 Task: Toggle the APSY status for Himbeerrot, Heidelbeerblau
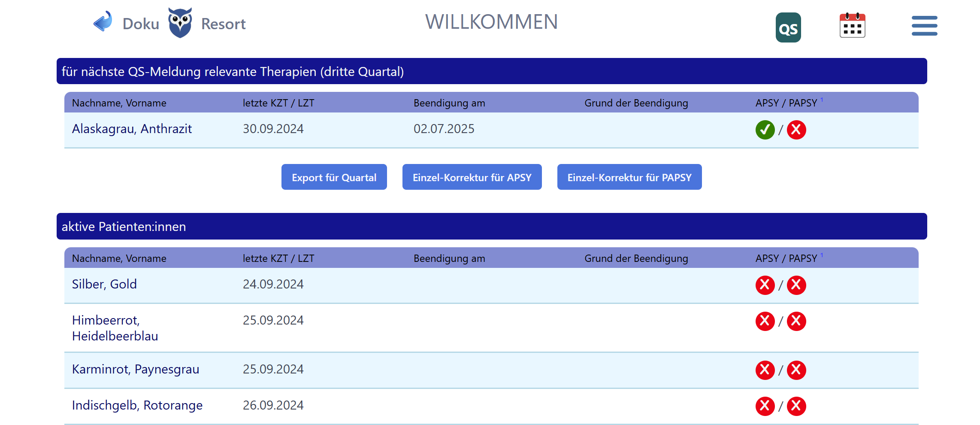coord(765,321)
